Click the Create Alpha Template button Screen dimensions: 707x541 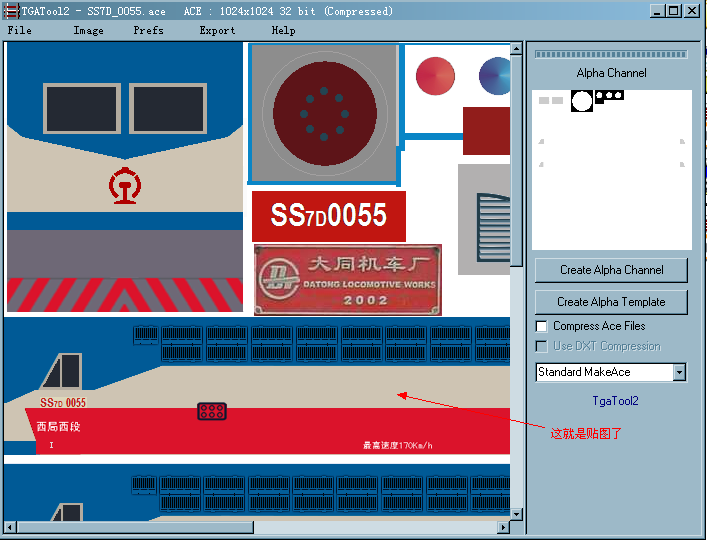pyautogui.click(x=611, y=301)
